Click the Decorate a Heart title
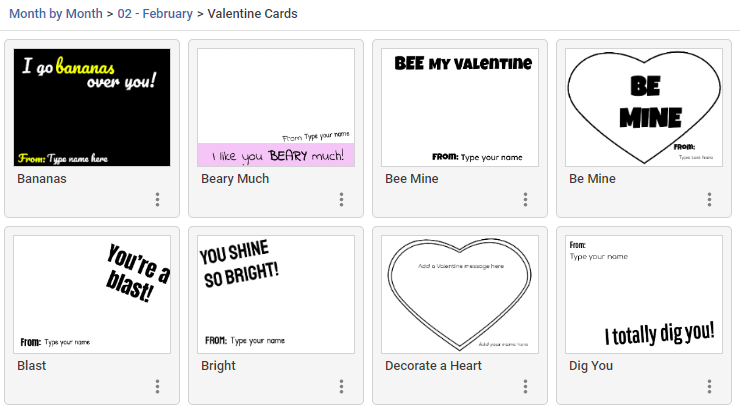 (433, 366)
